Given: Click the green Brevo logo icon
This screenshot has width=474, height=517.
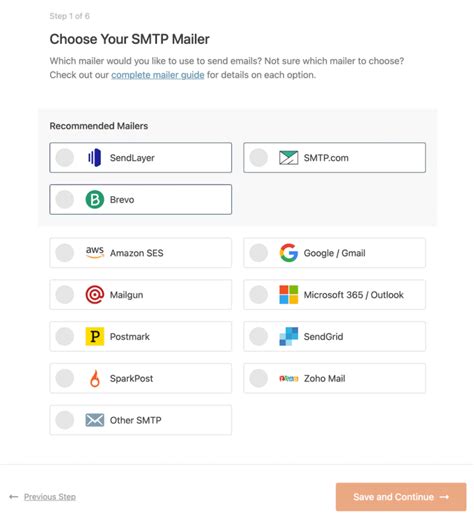Looking at the screenshot, I should pos(95,199).
